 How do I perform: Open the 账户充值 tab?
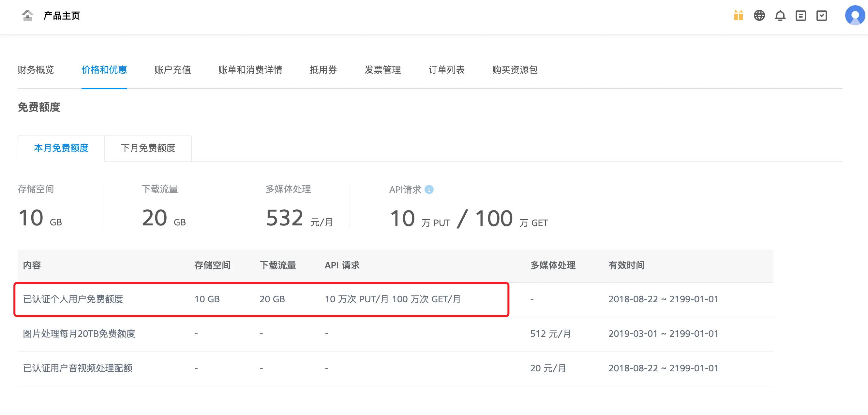pyautogui.click(x=172, y=70)
